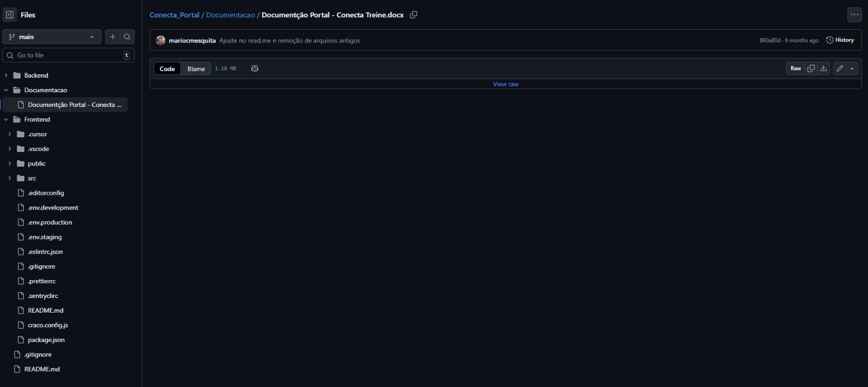Download the raw file icon
Image resolution: width=868 pixels, height=387 pixels.
(824, 68)
